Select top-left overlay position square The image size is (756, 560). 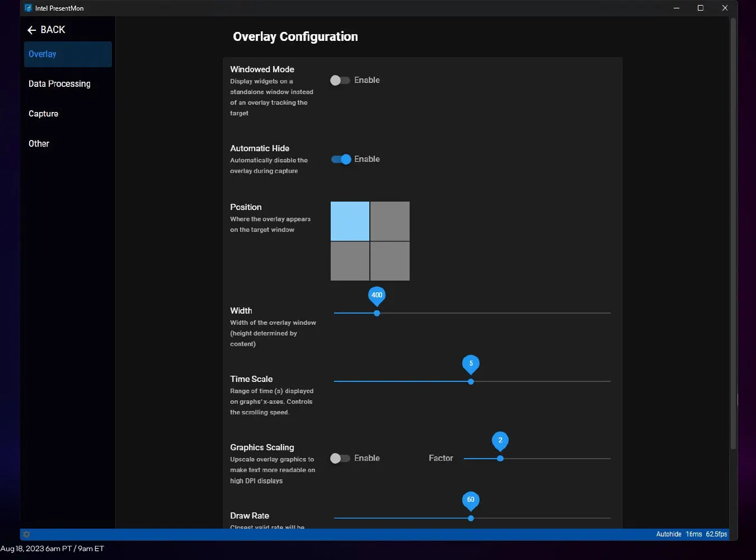(x=350, y=221)
